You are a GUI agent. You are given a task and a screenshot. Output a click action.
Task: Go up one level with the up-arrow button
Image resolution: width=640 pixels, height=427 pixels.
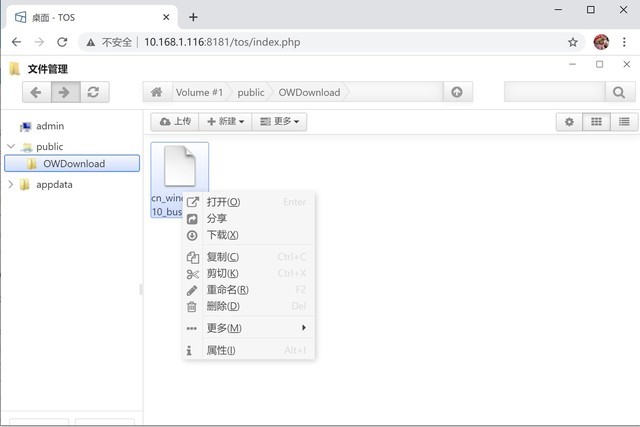click(x=457, y=92)
